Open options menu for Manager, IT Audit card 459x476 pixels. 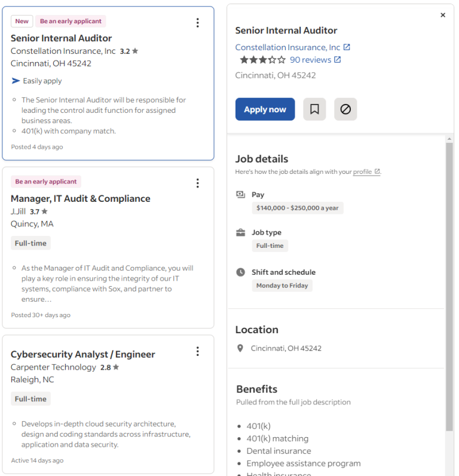(197, 183)
